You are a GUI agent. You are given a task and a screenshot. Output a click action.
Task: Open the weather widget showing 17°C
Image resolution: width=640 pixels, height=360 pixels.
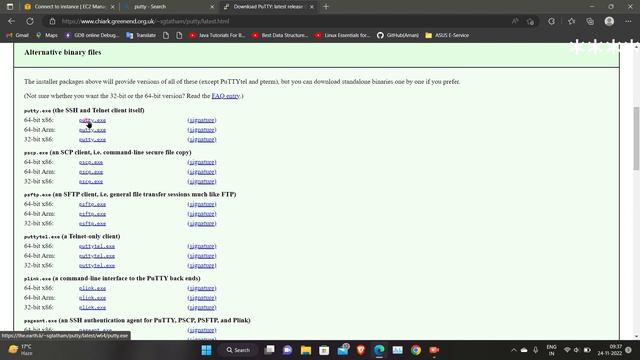tap(20, 350)
